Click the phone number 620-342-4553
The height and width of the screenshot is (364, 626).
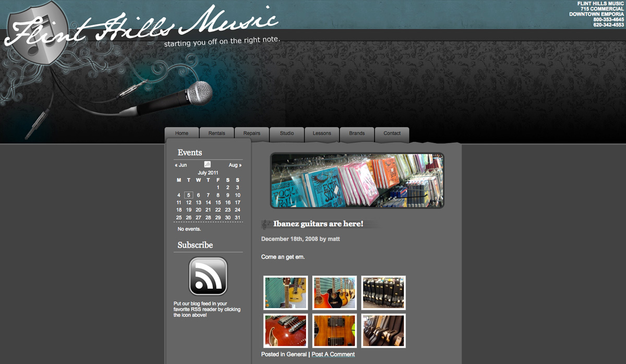point(608,25)
